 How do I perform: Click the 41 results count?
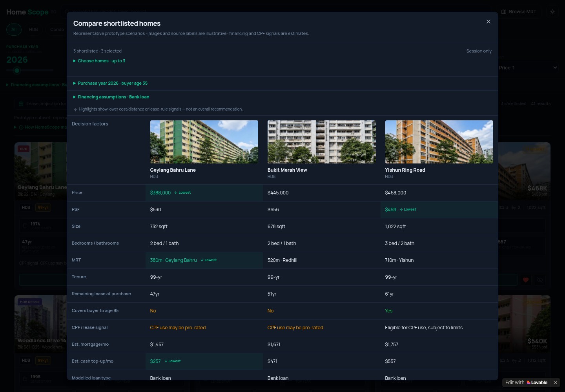(x=541, y=104)
